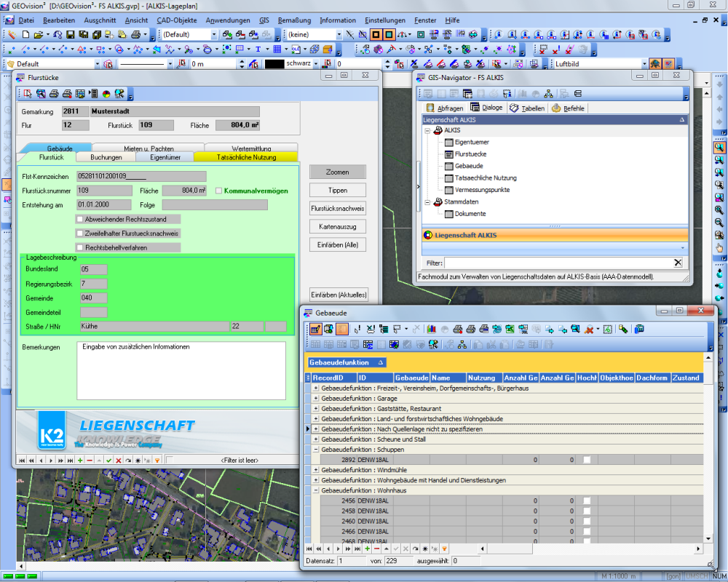Toggle the Kommunalvermögen checkbox
Viewport: 728px width, 582px height.
[x=218, y=191]
